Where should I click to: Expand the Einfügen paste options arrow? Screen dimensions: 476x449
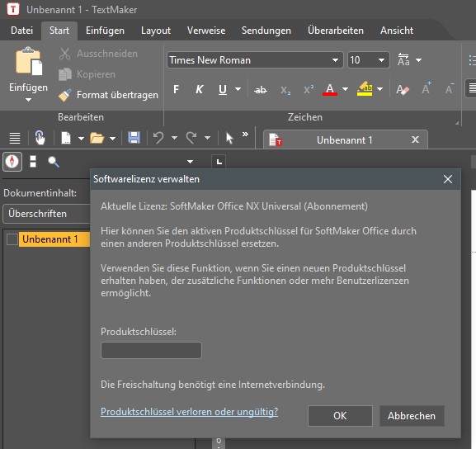tap(28, 100)
